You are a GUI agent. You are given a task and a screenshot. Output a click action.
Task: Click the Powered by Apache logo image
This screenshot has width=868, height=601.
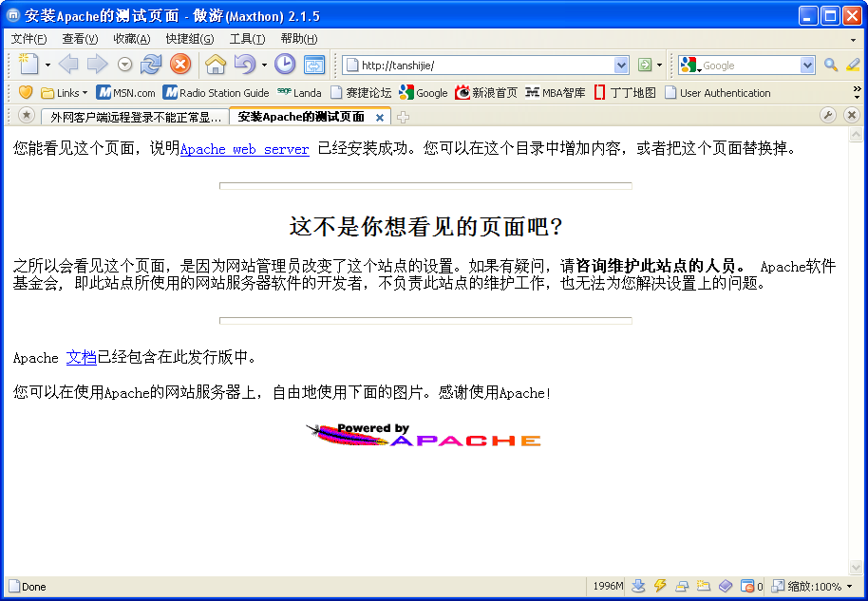pos(423,435)
